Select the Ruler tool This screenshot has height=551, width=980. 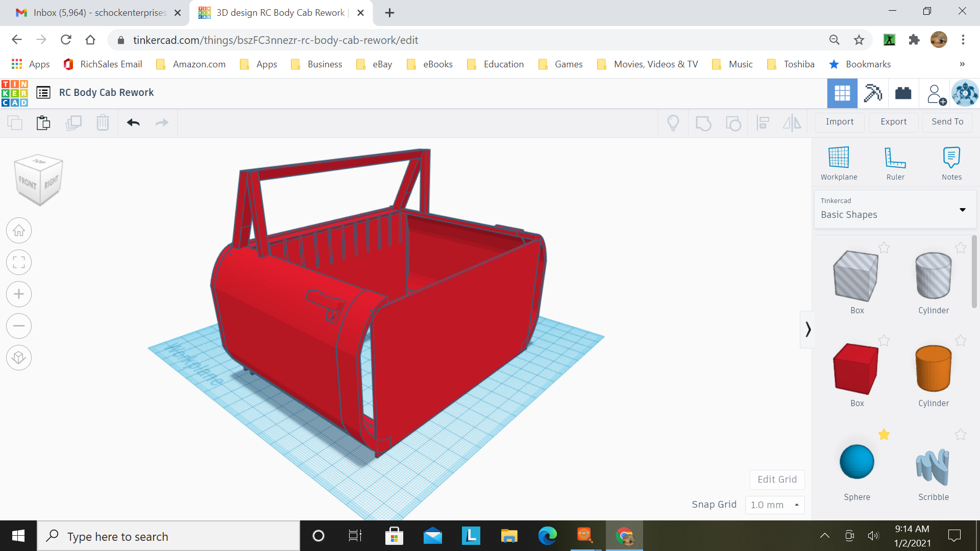(895, 164)
